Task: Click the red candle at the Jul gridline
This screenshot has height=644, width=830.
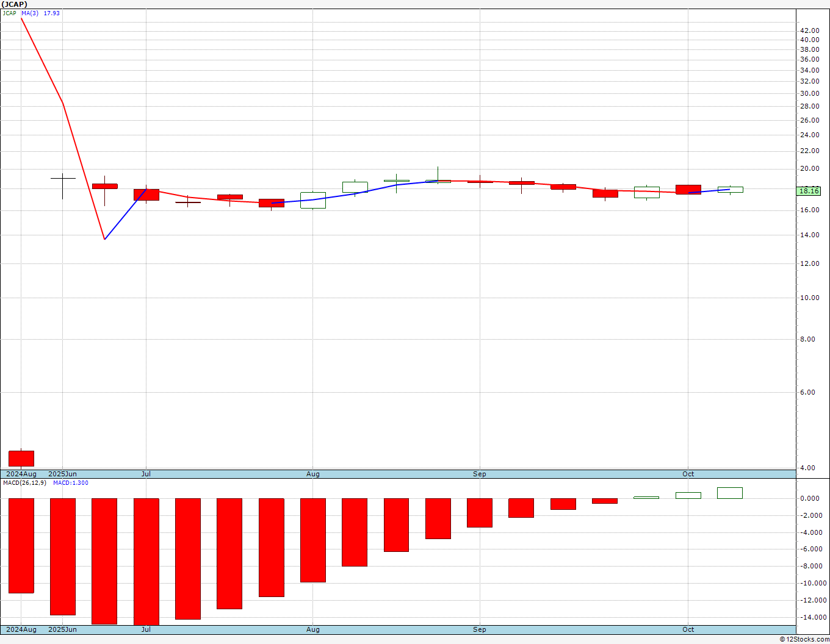Action: click(x=146, y=195)
